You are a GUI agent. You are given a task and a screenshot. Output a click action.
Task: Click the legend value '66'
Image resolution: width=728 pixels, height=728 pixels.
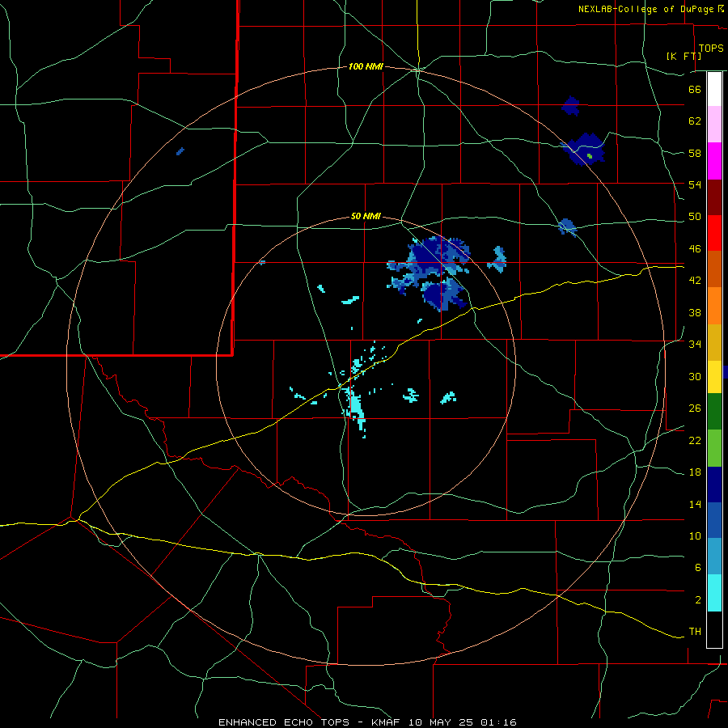coord(695,89)
